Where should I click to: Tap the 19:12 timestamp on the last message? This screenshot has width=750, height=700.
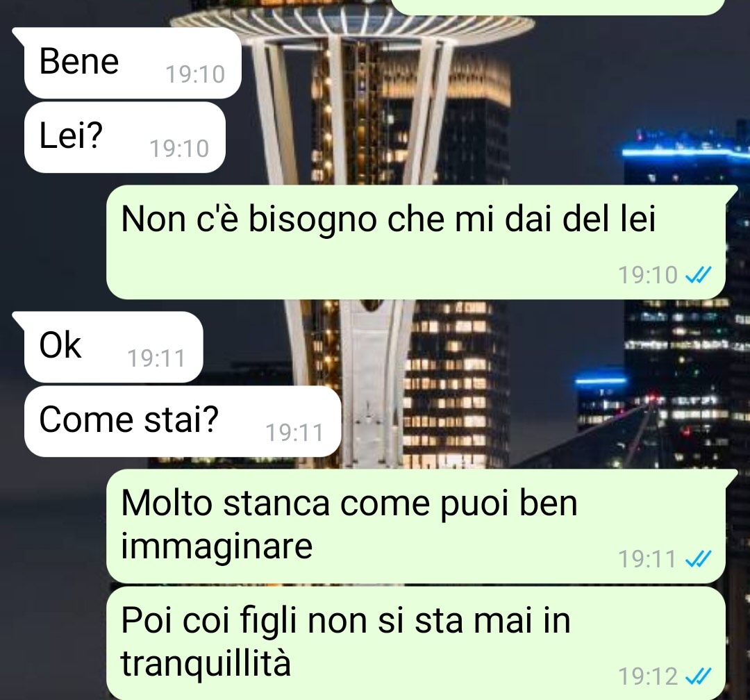(x=648, y=676)
